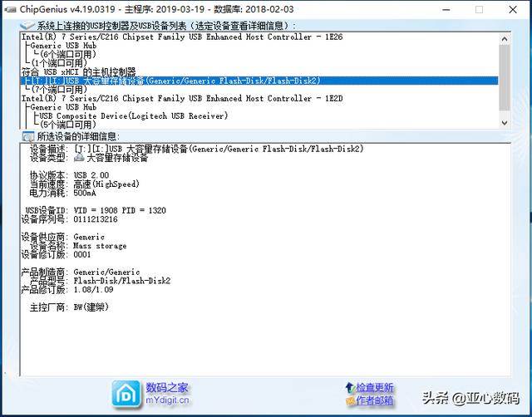Select the (7个端口可用) row
This screenshot has width=532, height=417.
tap(59, 90)
